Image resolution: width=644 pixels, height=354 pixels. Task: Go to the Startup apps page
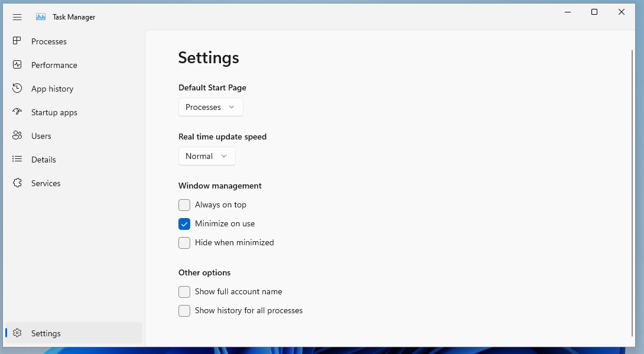tap(54, 112)
